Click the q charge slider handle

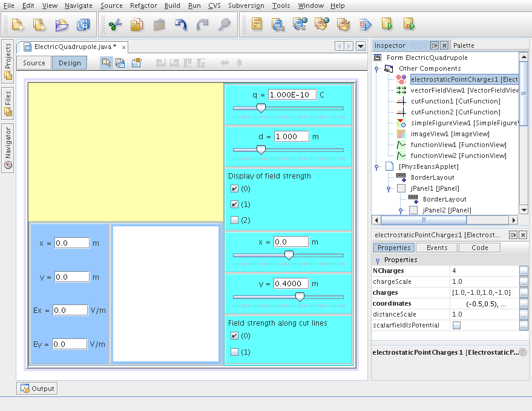pos(261,108)
